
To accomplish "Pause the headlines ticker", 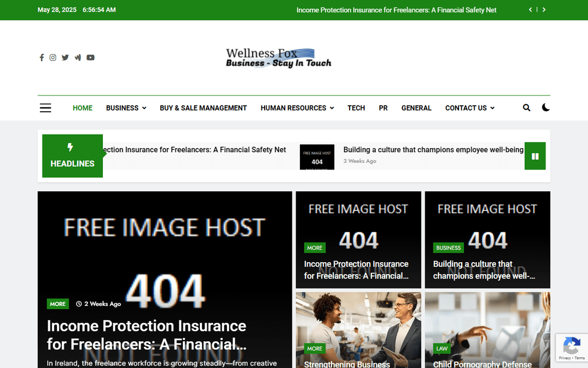I will 535,156.
